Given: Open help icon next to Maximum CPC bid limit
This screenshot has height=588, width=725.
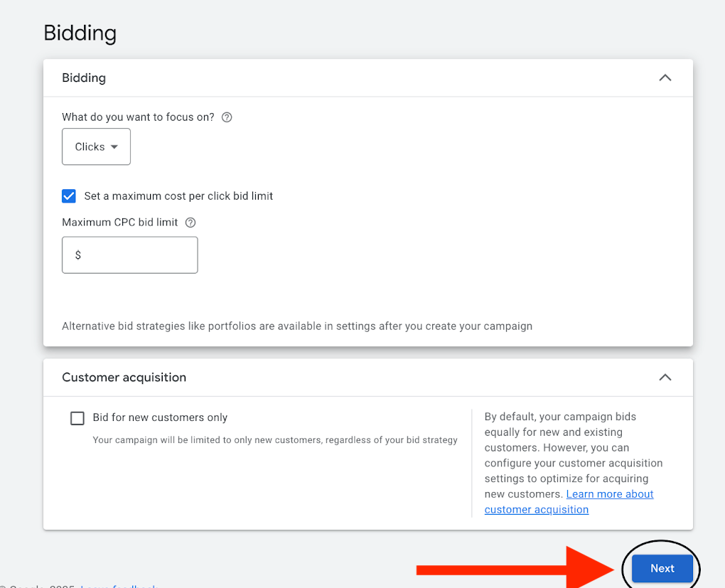Looking at the screenshot, I should tap(190, 223).
